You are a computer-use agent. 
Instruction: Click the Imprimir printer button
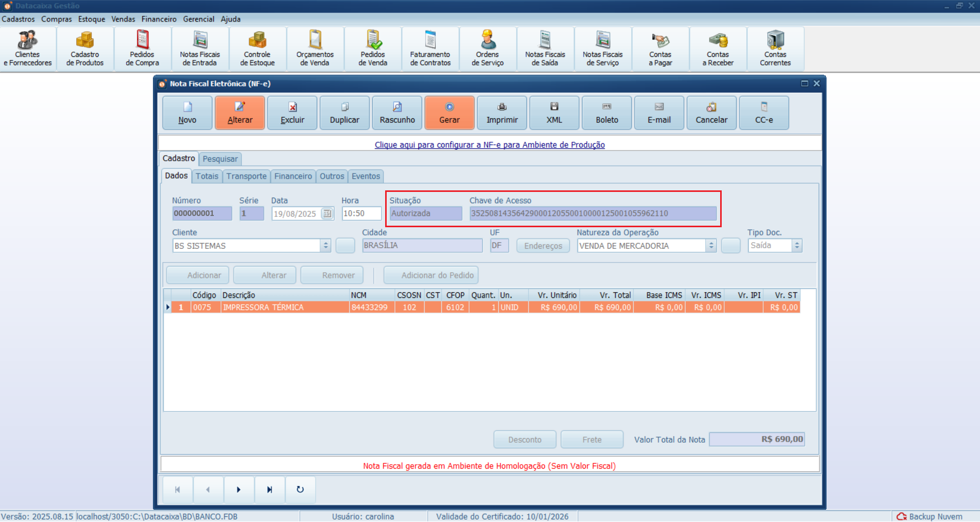click(x=502, y=113)
